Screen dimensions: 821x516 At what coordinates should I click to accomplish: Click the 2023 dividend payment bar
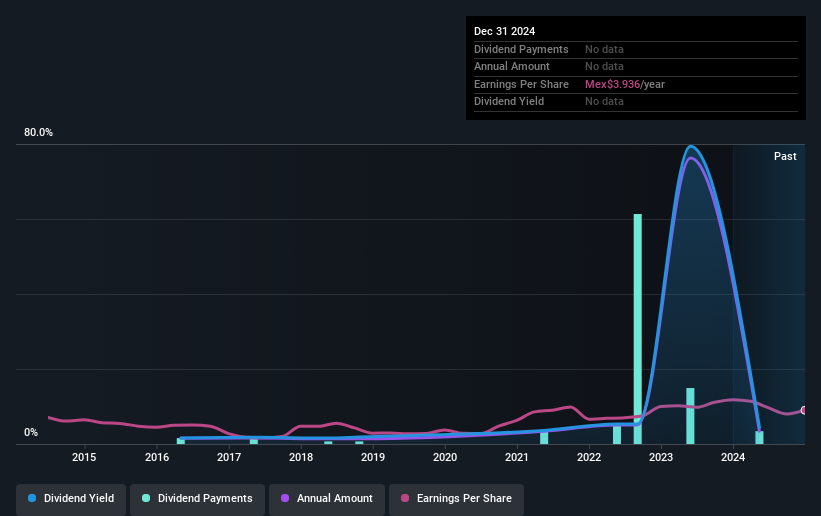coord(690,416)
